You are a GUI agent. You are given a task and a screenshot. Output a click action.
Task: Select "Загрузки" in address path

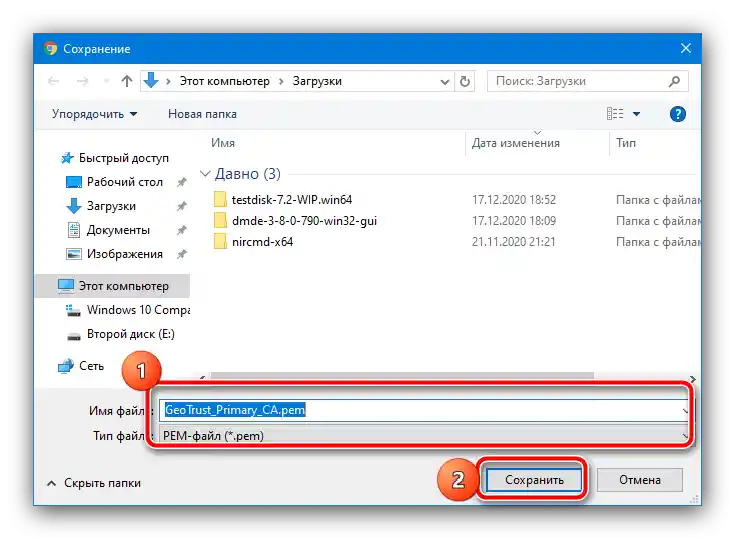pos(317,81)
